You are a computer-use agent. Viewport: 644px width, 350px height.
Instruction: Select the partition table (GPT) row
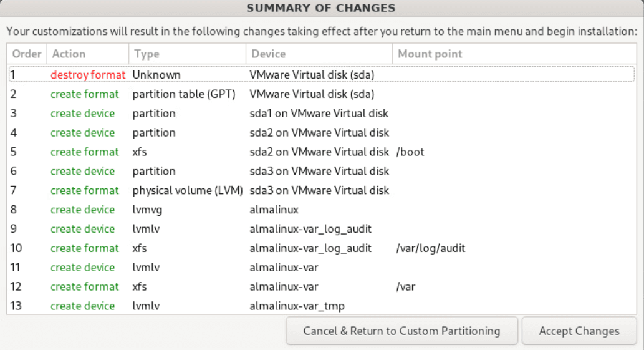[322, 94]
